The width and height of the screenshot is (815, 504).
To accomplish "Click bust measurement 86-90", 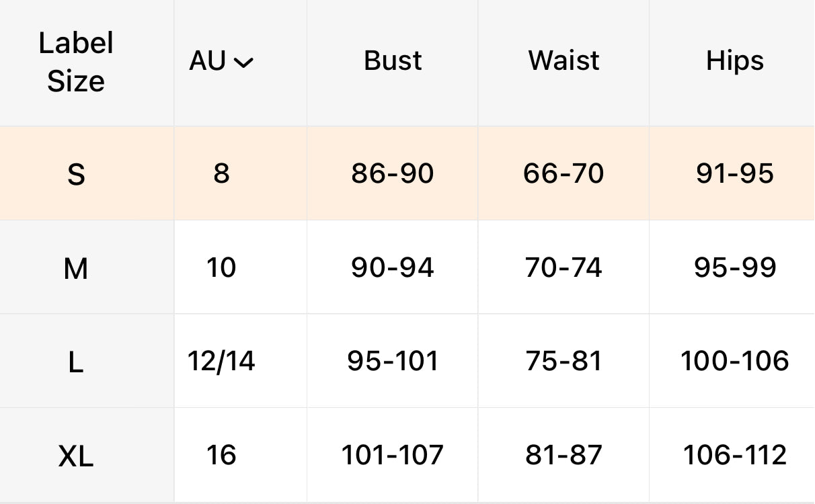I will coord(393,174).
